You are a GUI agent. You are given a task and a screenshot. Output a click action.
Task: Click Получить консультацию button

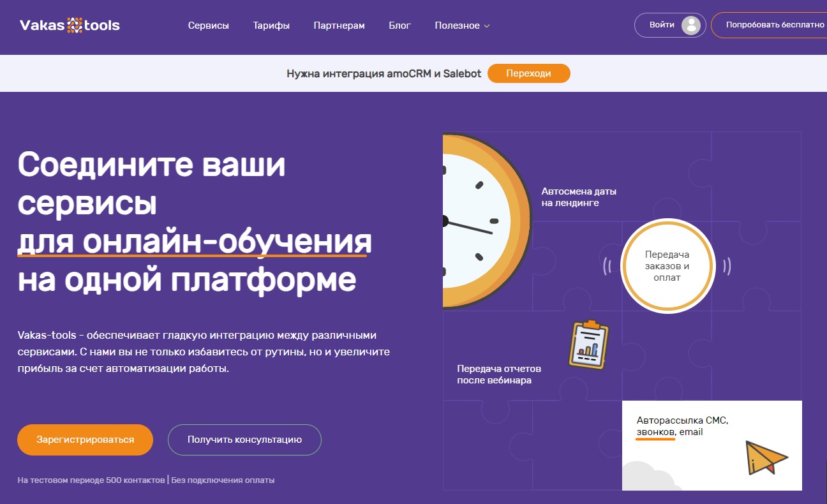click(244, 440)
